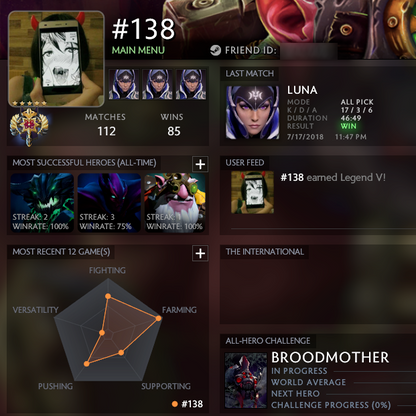This screenshot has height=416, width=416.
Task: Expand Most Successful Heroes with plus button
Action: click(200, 164)
